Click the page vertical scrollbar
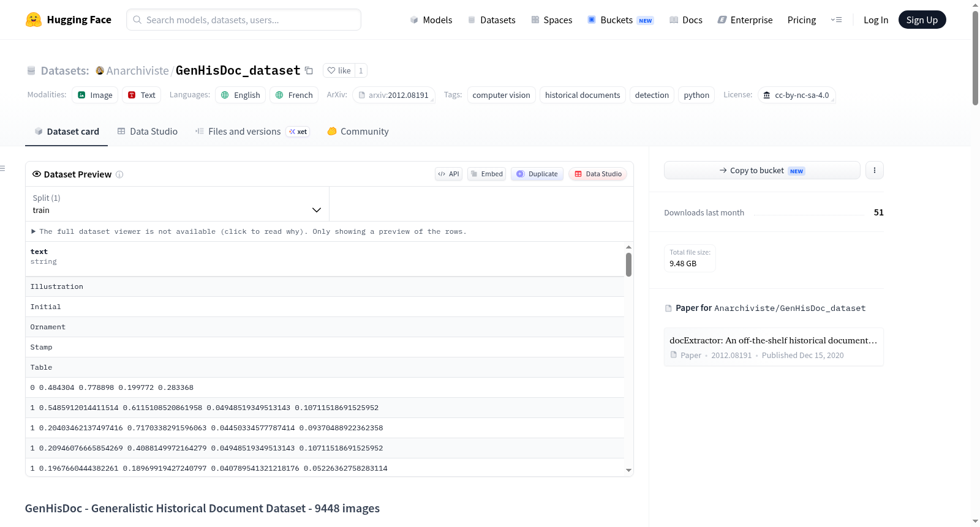Viewport: 980px width, 527px height. pos(975,58)
